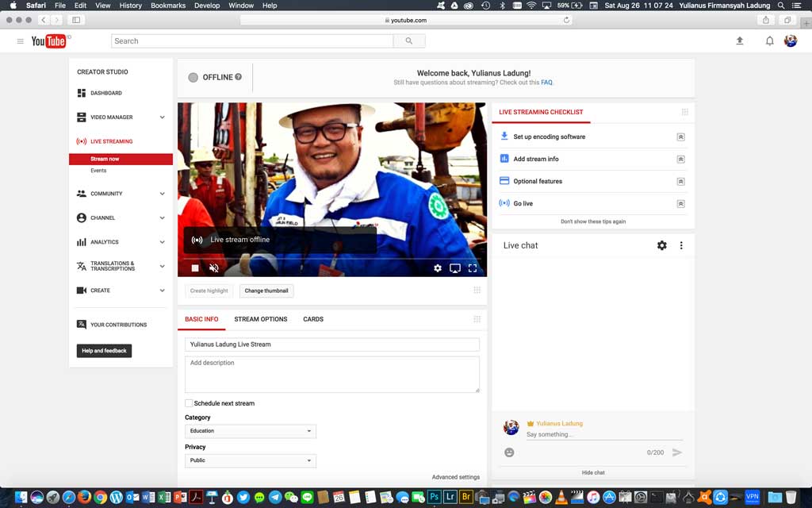
Task: Open the Bookmarks menu in Safari
Action: click(x=167, y=6)
